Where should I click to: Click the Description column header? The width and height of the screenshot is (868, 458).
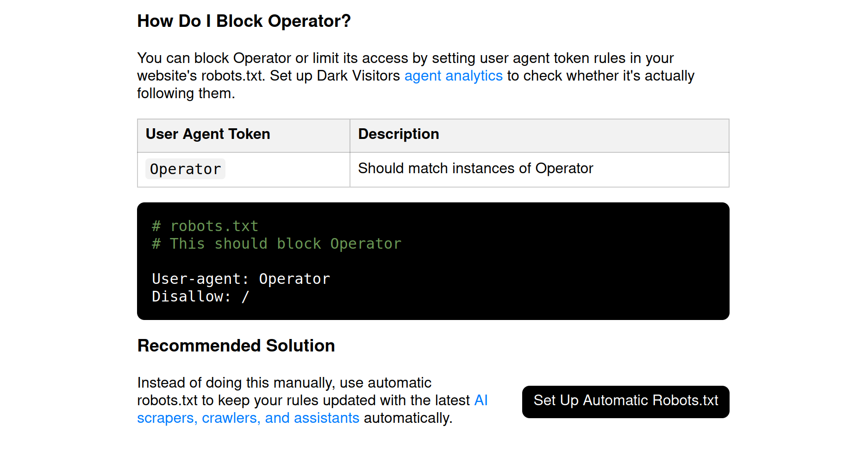[x=398, y=134]
